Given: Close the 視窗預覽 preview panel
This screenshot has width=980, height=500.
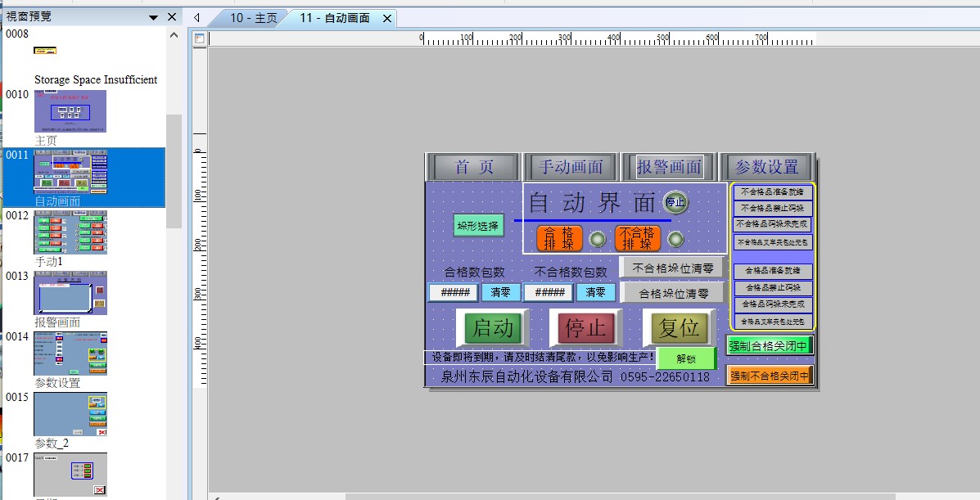Looking at the screenshot, I should 172,17.
